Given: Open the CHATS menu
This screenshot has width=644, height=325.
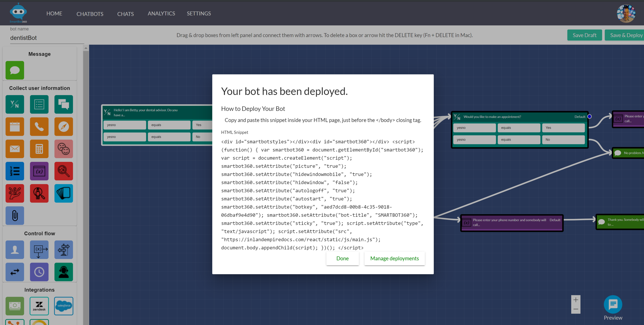Looking at the screenshot, I should click(125, 14).
